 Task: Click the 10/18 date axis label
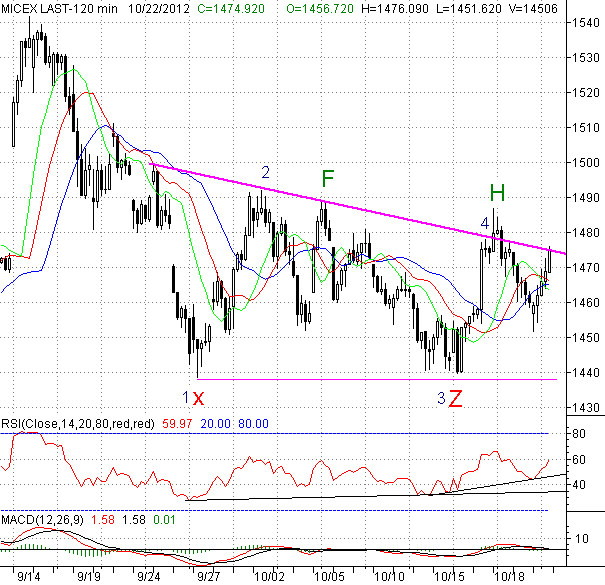click(x=509, y=577)
